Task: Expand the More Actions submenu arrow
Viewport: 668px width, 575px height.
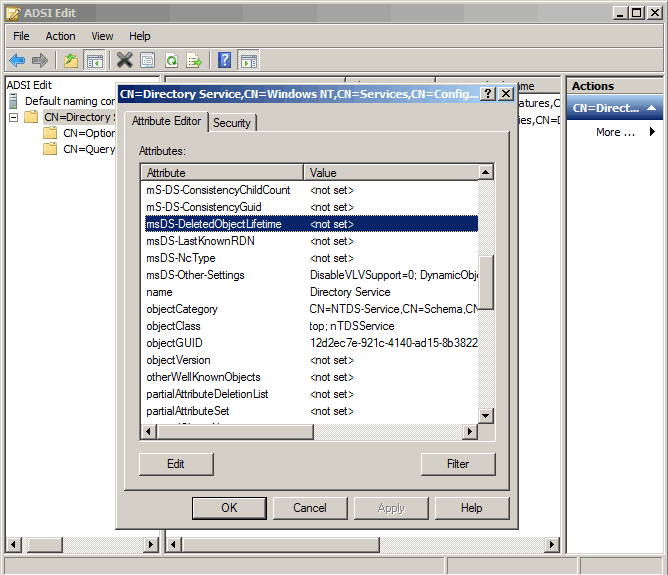Action: click(x=652, y=132)
